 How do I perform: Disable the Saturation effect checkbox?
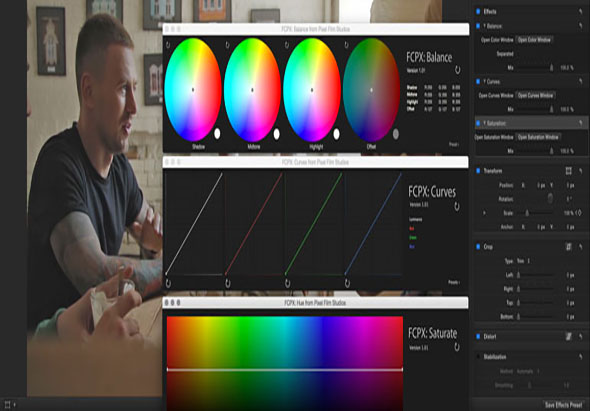point(478,123)
